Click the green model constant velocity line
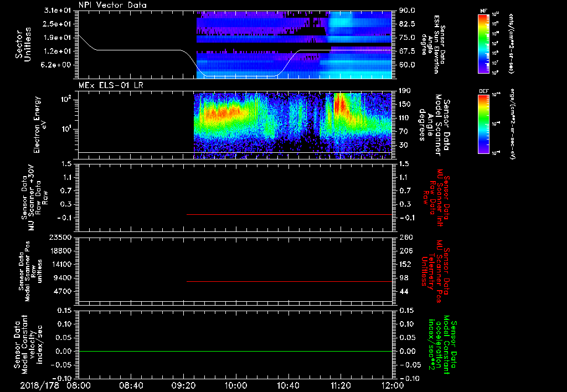This screenshot has width=567, height=392. [235, 351]
